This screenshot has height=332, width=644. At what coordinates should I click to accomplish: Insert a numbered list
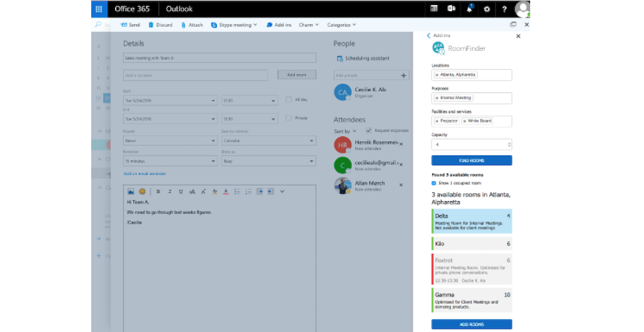(248, 192)
